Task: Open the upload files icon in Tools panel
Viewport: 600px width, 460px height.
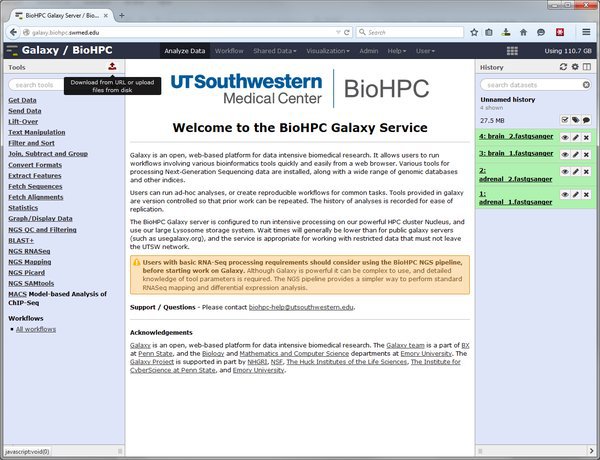Action: [112, 66]
